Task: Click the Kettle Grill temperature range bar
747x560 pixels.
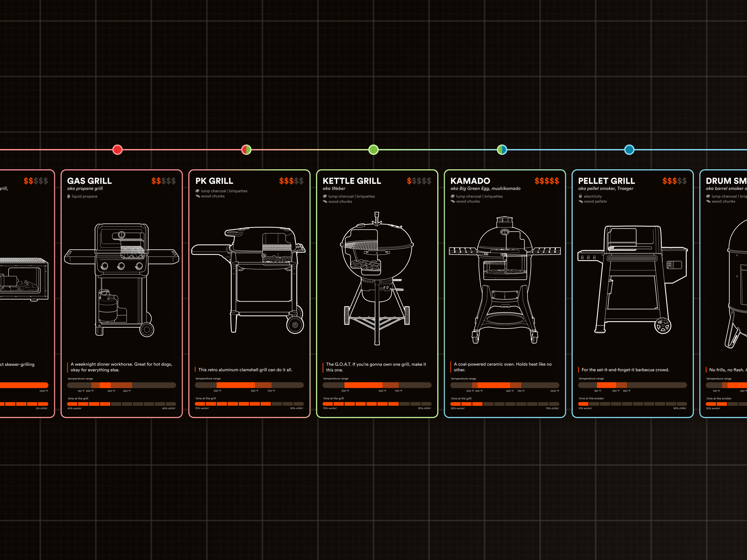Action: point(377,385)
